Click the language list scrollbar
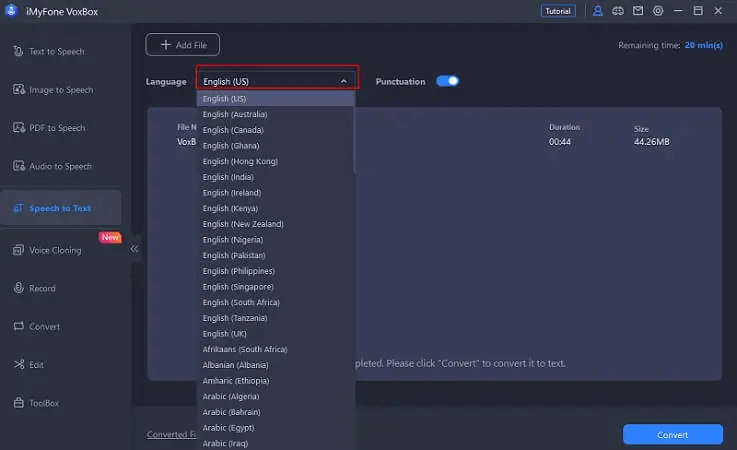This screenshot has width=737, height=450. coord(352,140)
